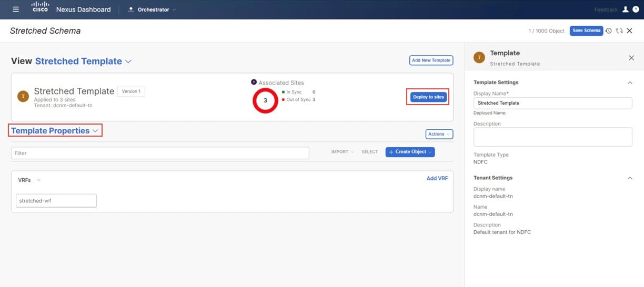Open schema version history icon
Screen dimensions: 644x287
pyautogui.click(x=608, y=31)
